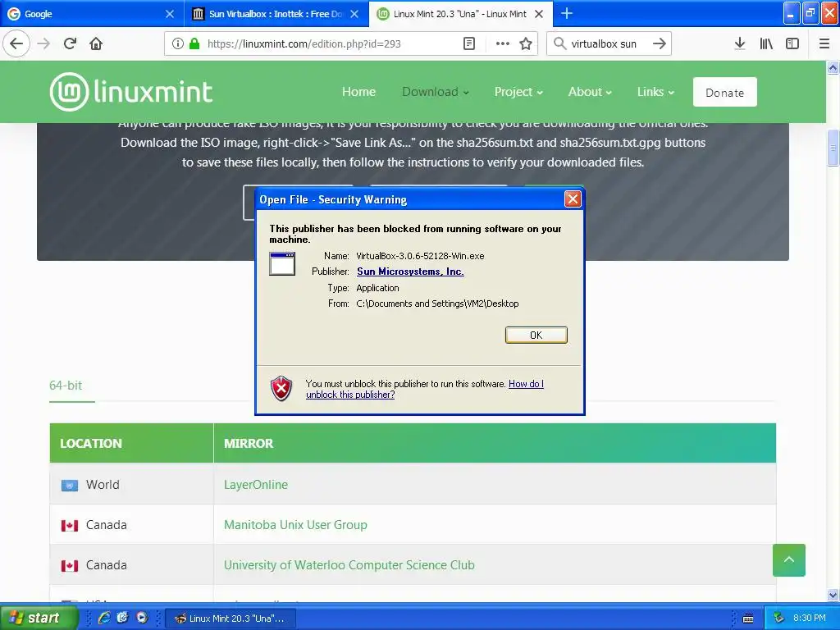The width and height of the screenshot is (840, 630).
Task: Click the page scrollbar thumb
Action: pos(833,148)
